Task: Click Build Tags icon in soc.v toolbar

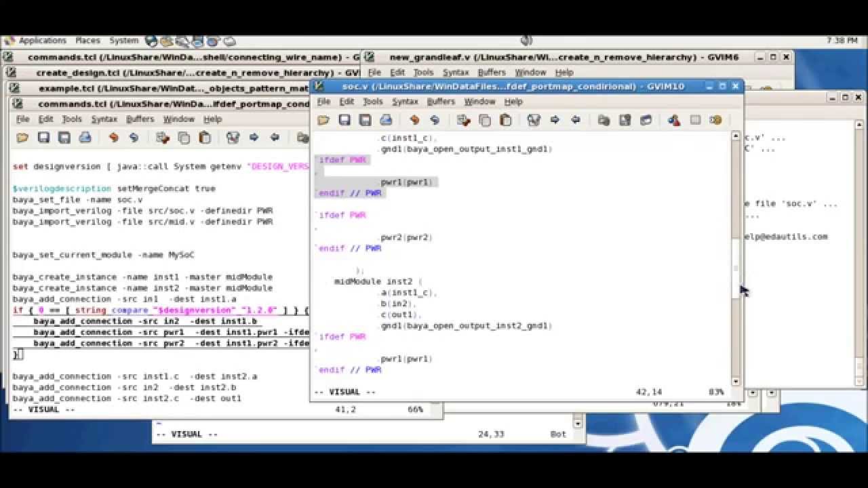Action: click(x=695, y=120)
